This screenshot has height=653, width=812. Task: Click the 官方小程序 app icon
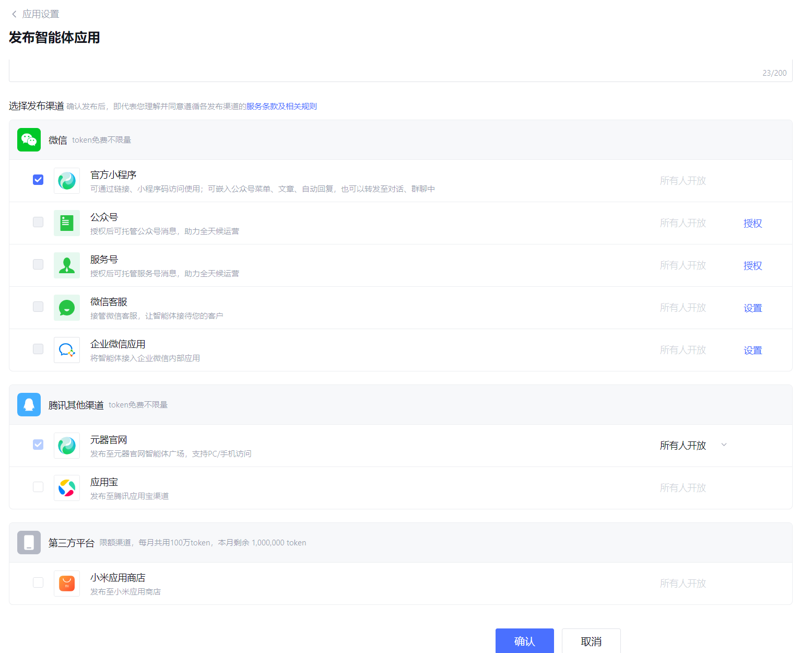[67, 180]
